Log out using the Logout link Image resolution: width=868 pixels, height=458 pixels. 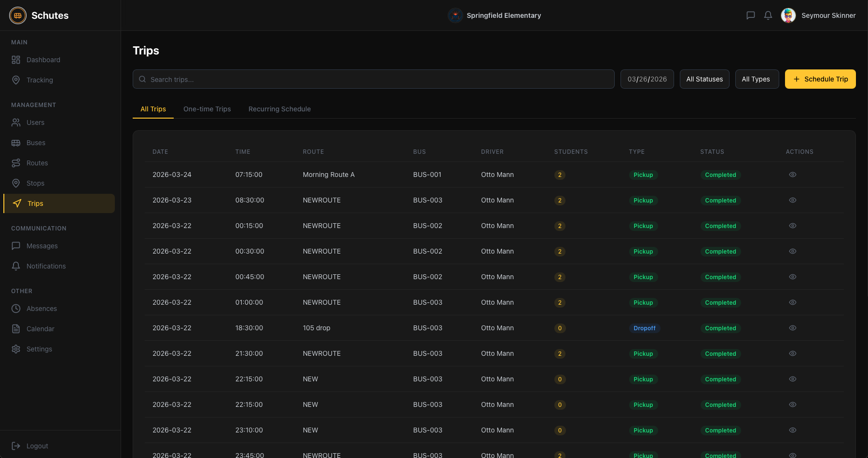tap(37, 446)
